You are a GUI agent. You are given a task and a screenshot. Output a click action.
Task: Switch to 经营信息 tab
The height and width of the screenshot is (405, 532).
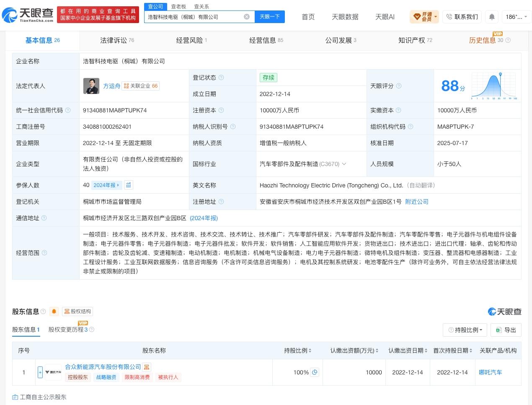pyautogui.click(x=266, y=40)
